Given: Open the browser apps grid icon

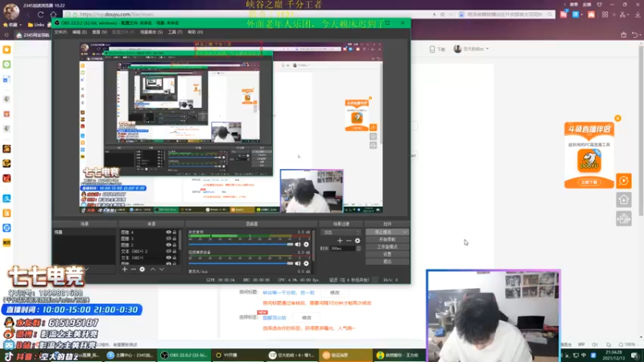Looking at the screenshot, I should [605, 14].
